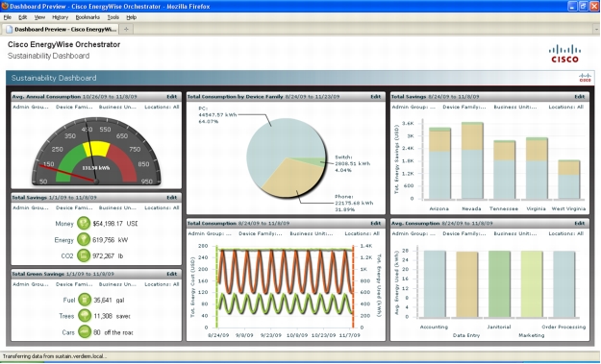The image size is (601, 364).
Task: Open the Tools menu
Action: point(113,17)
